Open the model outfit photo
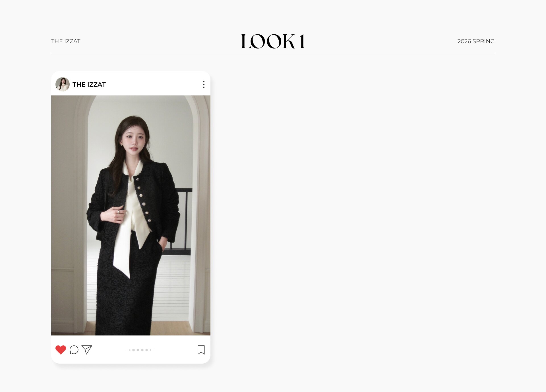This screenshot has width=546, height=392. coord(131,215)
